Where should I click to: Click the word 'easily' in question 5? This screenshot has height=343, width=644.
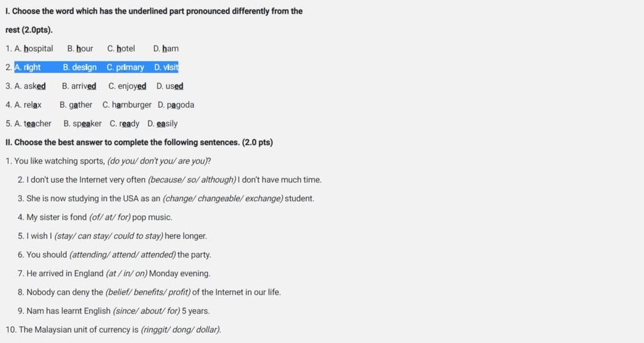(x=167, y=123)
